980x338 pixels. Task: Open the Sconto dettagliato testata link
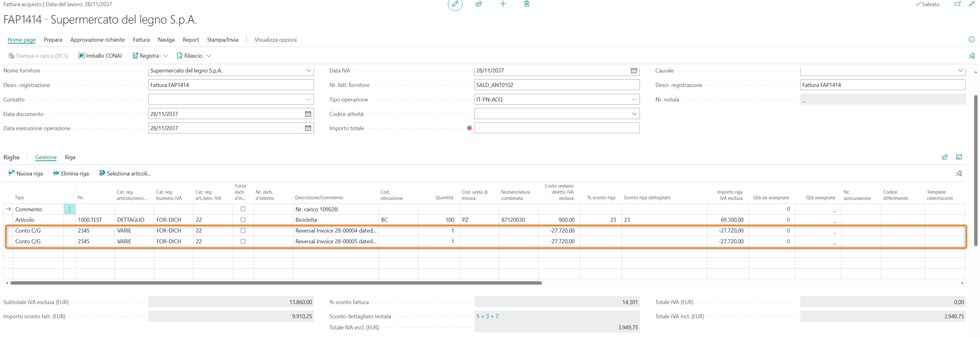[487, 316]
